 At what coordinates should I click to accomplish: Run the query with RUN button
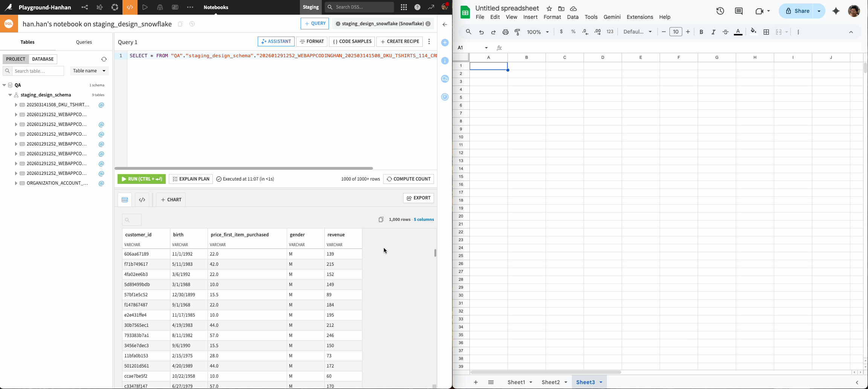(142, 179)
